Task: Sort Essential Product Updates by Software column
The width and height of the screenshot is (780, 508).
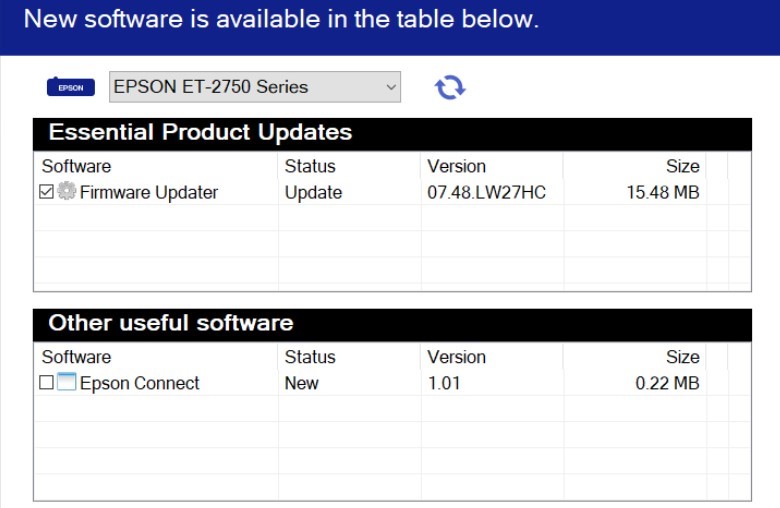Action: [x=77, y=166]
